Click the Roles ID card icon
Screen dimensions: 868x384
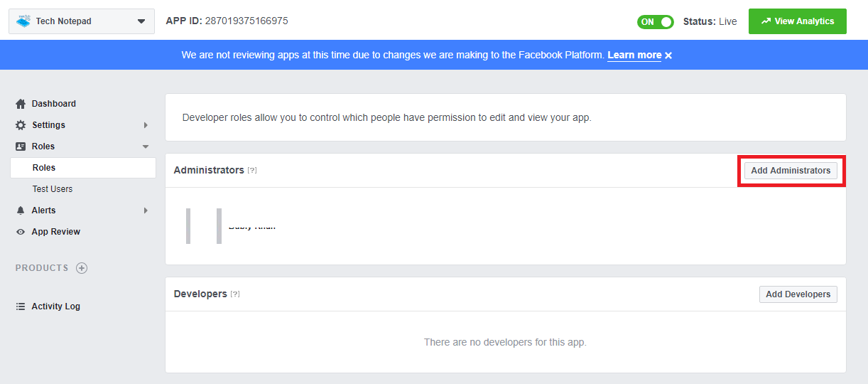pyautogui.click(x=21, y=146)
